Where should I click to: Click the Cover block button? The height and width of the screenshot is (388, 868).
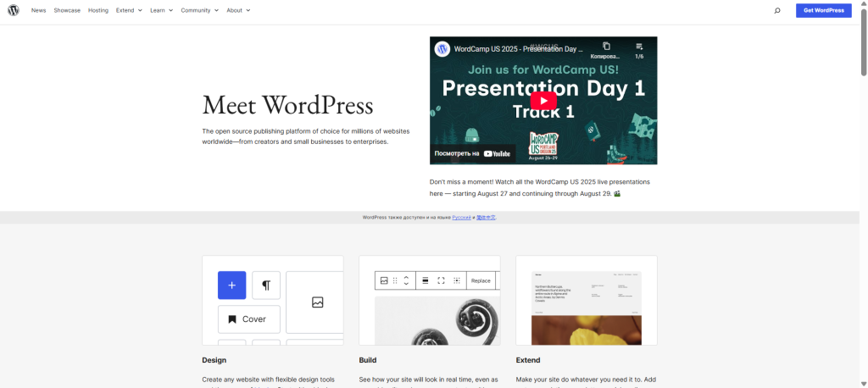[248, 319]
